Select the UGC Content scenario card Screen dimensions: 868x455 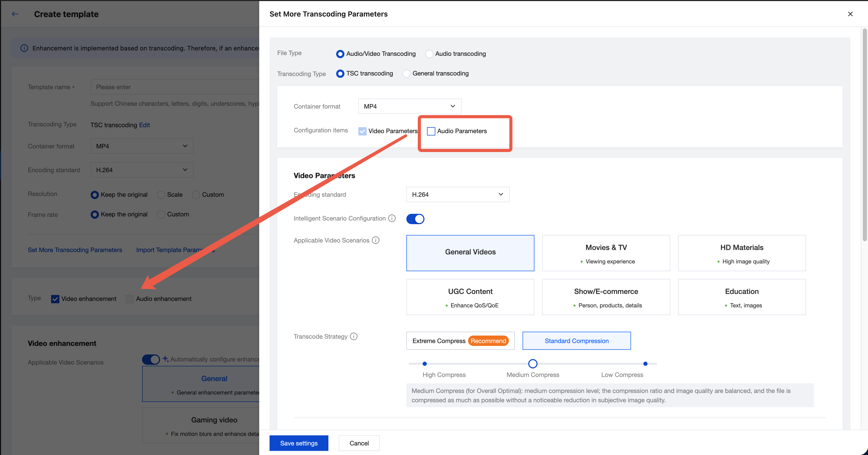(470, 297)
